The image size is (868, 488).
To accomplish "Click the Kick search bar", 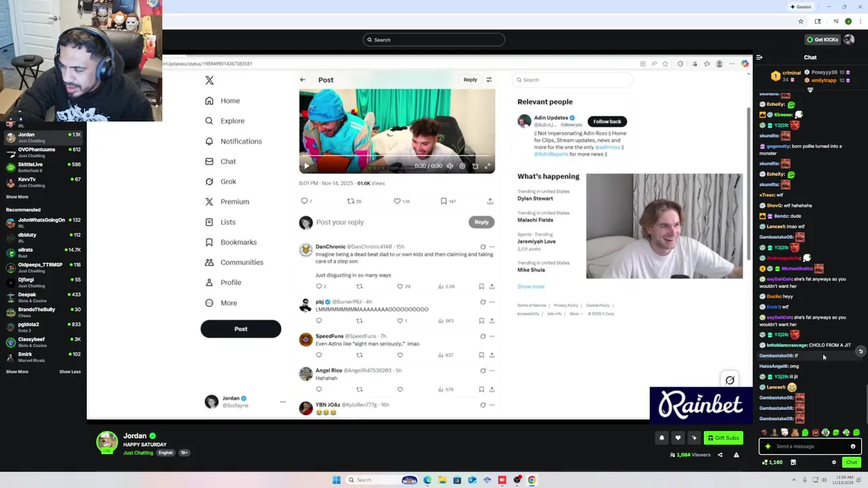I will coord(433,40).
